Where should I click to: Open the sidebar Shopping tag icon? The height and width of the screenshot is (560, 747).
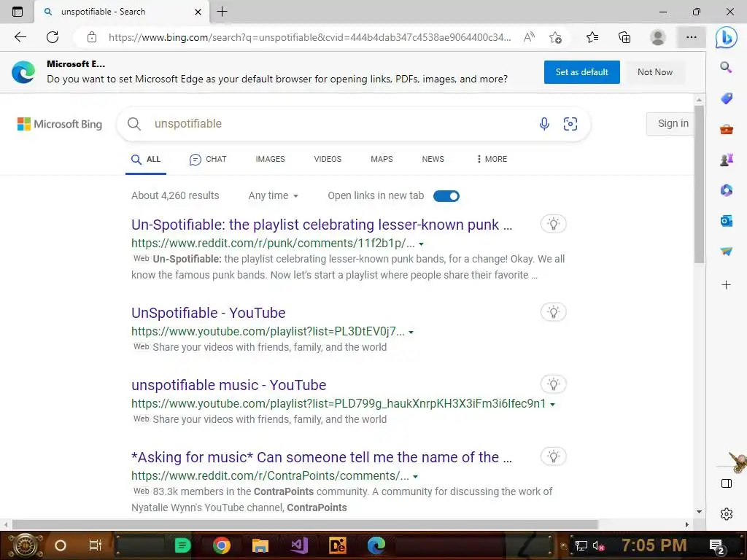[726, 98]
